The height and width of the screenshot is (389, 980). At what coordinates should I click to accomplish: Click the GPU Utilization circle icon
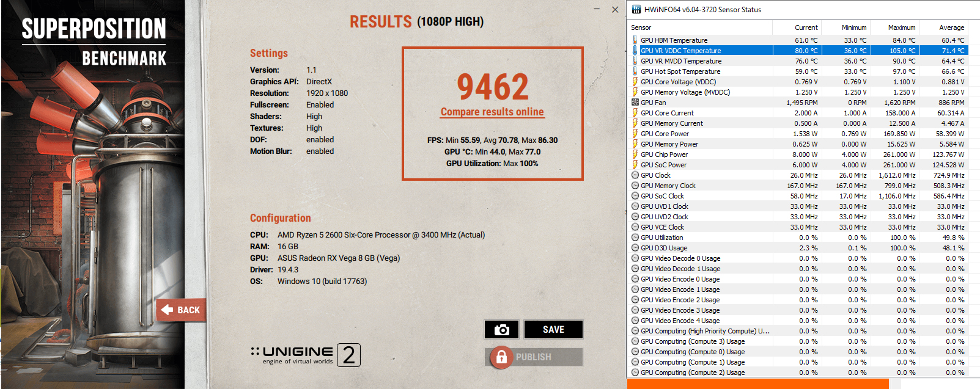(635, 237)
